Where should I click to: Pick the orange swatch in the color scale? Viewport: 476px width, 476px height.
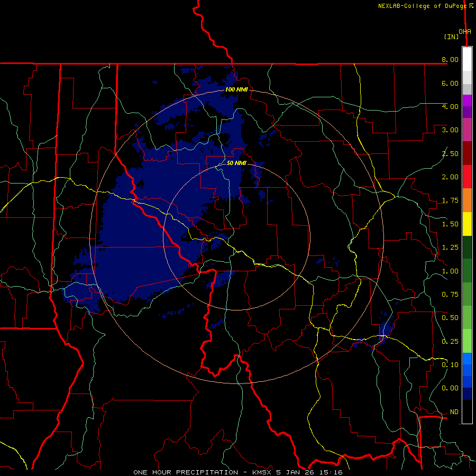(x=467, y=200)
